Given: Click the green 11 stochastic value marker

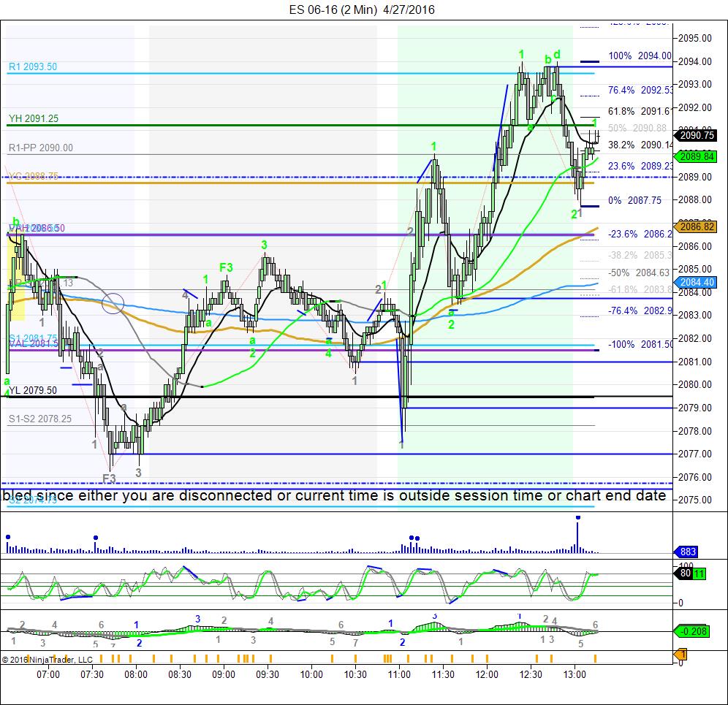Looking at the screenshot, I should [699, 573].
